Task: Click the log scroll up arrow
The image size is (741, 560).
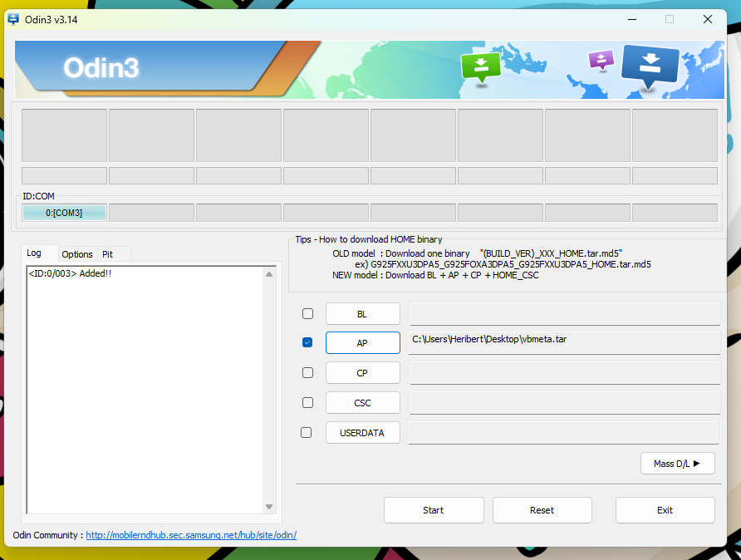Action: click(269, 274)
